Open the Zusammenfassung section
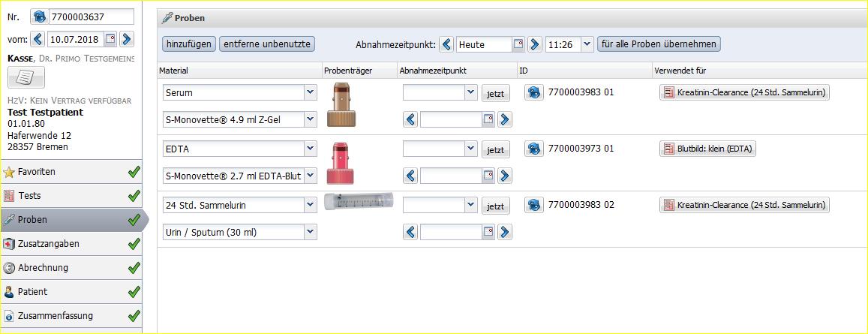 pos(71,316)
